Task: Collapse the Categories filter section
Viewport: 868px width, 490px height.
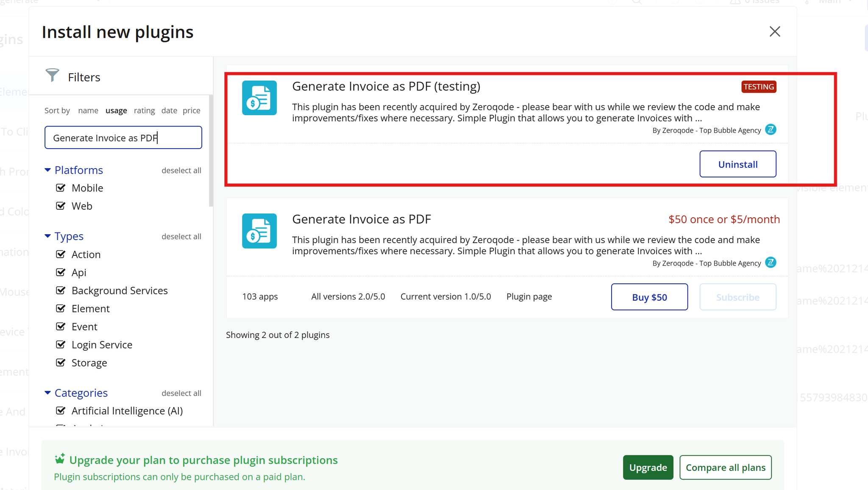Action: (x=47, y=393)
